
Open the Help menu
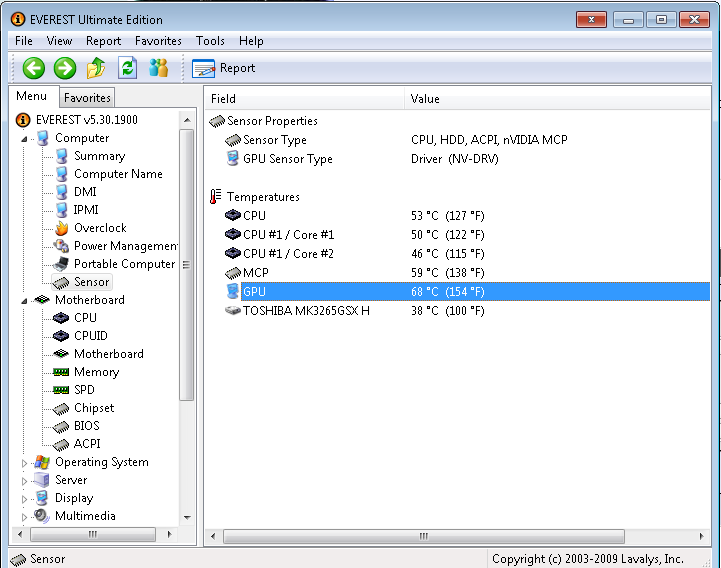[x=251, y=41]
